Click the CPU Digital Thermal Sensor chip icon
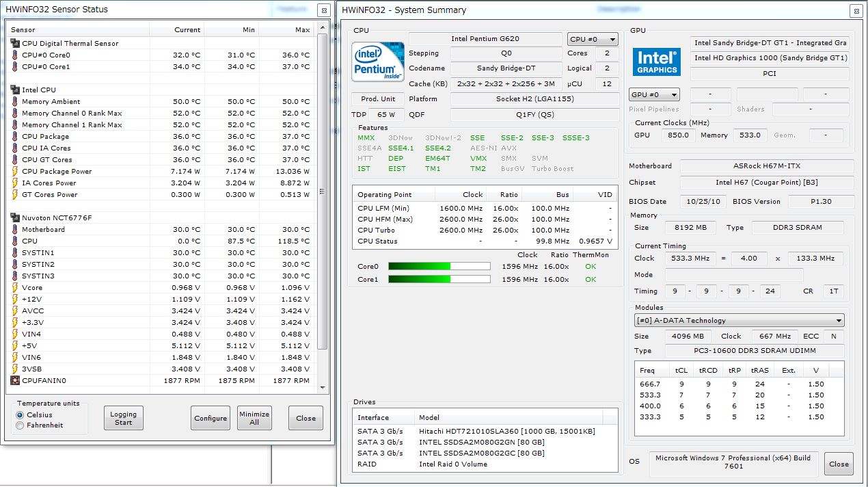Image resolution: width=868 pixels, height=487 pixels. 15,43
